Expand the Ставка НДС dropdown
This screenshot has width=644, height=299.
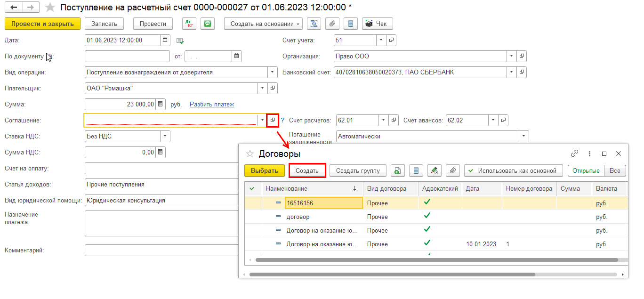pyautogui.click(x=165, y=137)
